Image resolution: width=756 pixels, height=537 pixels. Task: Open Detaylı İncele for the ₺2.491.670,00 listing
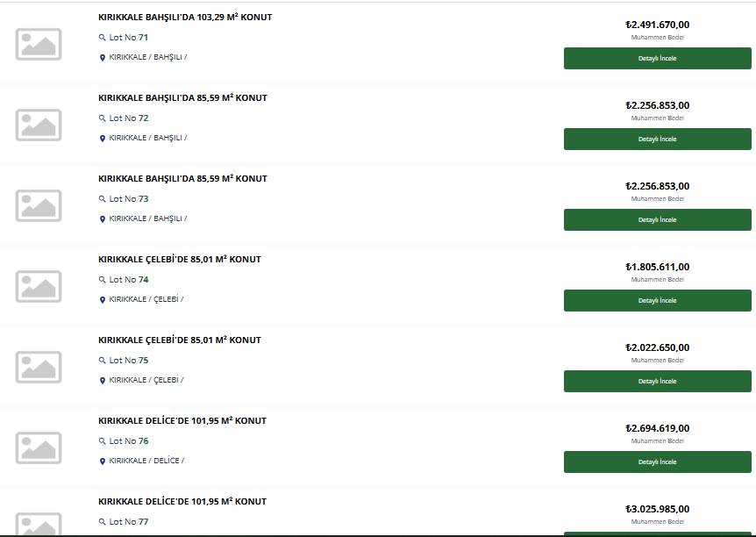pyautogui.click(x=658, y=59)
